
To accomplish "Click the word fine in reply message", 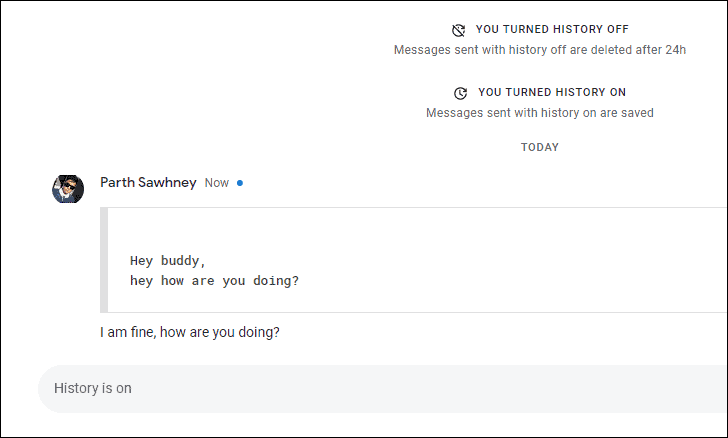I will tap(143, 333).
